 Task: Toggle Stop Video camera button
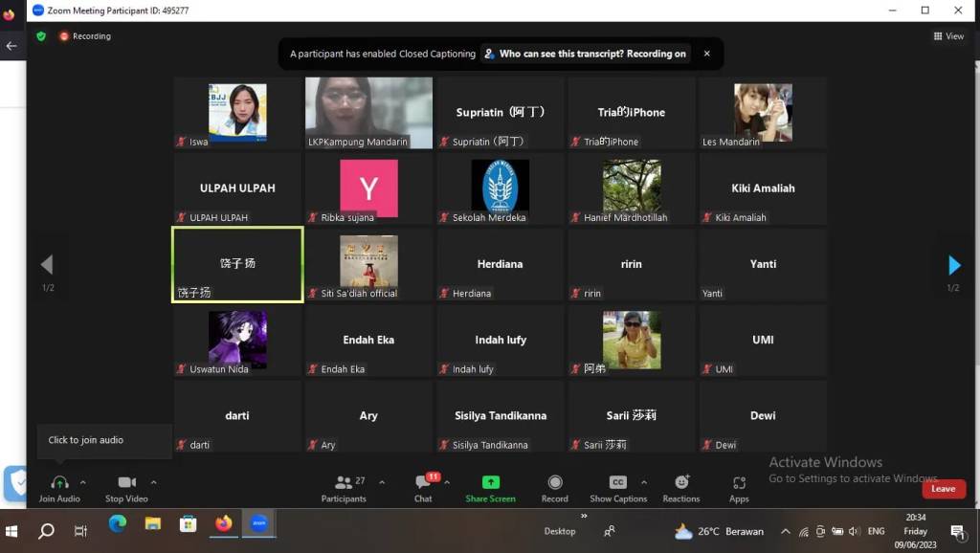(x=126, y=483)
